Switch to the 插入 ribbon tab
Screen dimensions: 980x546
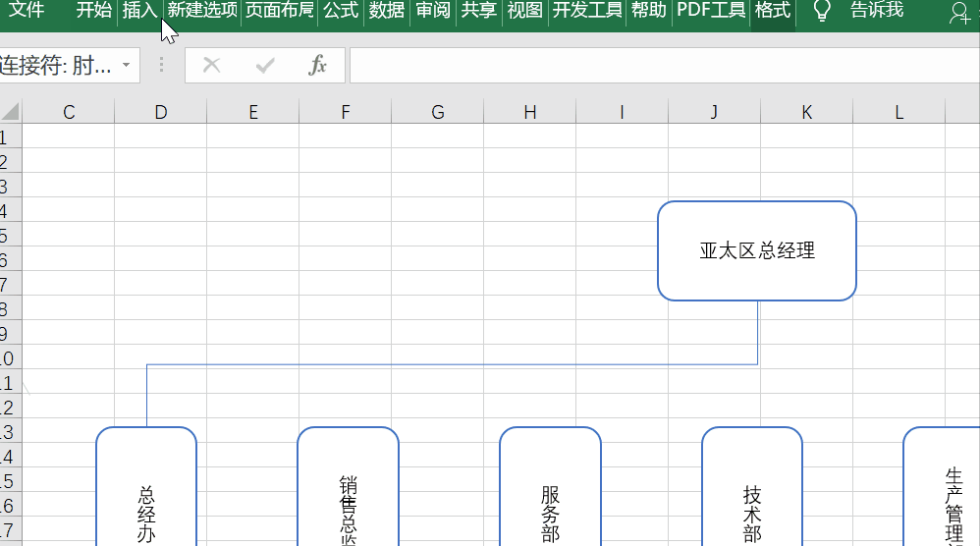tap(139, 10)
